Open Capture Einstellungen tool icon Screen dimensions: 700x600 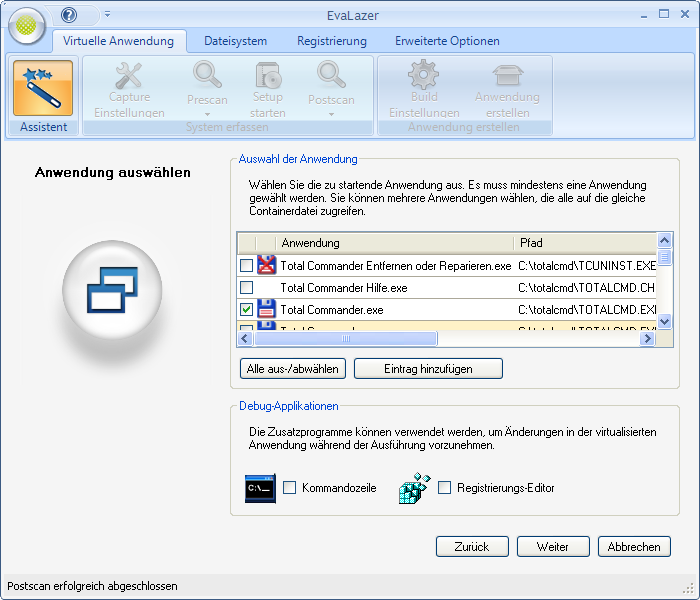click(129, 76)
